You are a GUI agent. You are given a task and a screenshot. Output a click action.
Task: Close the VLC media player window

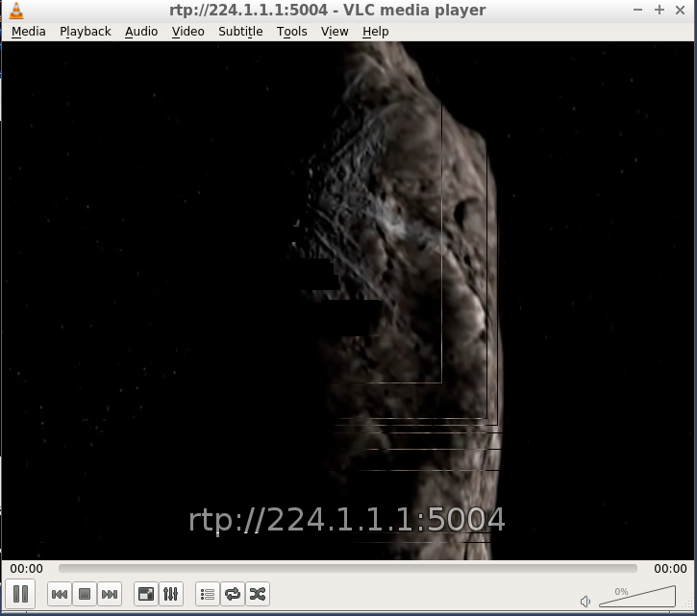coord(680,10)
